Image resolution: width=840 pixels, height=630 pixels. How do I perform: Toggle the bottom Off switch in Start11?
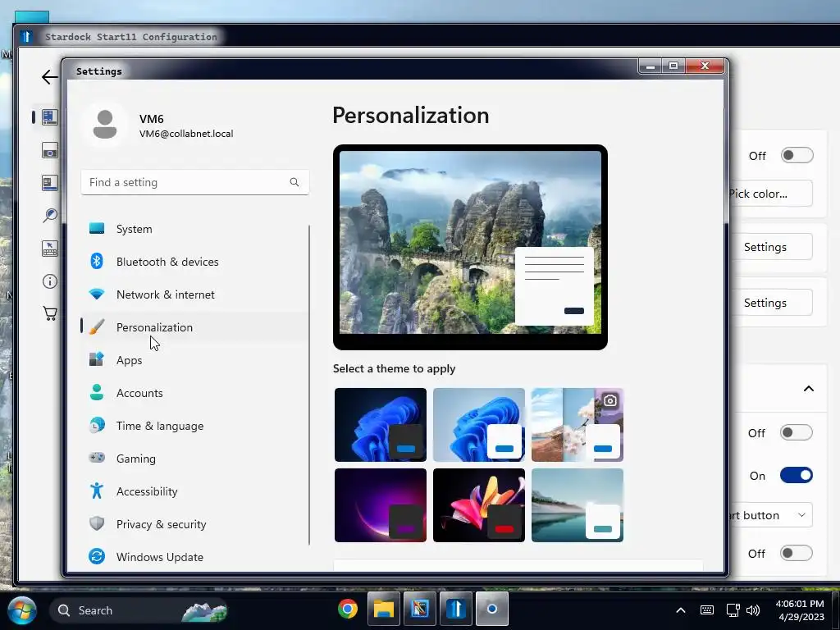tap(796, 553)
